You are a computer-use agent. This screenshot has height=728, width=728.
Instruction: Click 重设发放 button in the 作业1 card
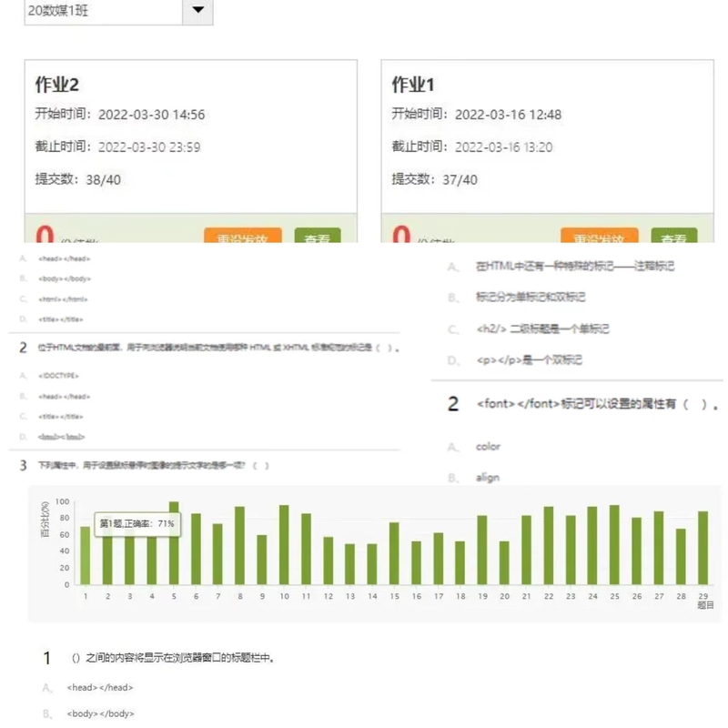tap(599, 238)
